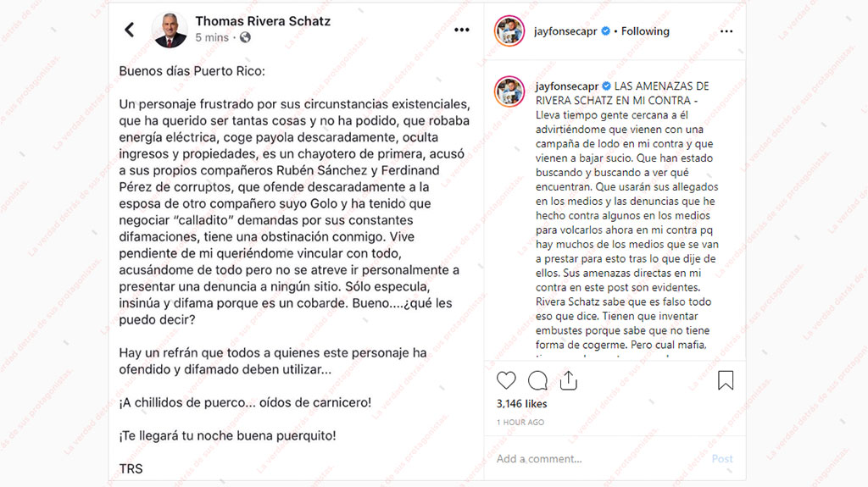Click jayfonsecapr avatar beside the caption
This screenshot has height=487, width=868.
[509, 91]
